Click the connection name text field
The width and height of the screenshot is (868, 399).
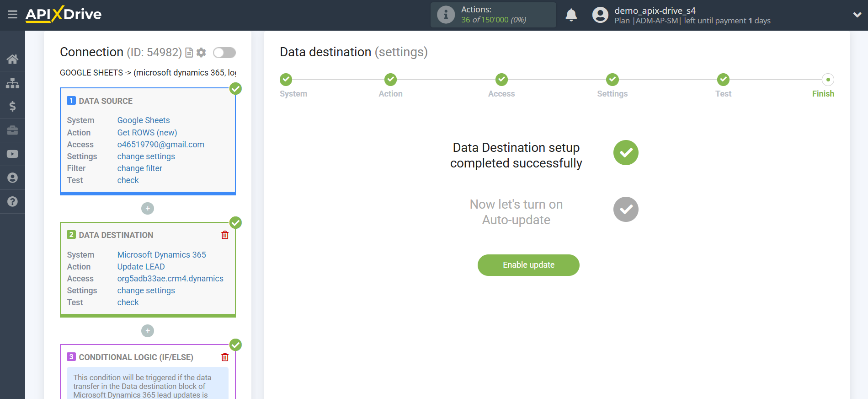148,73
